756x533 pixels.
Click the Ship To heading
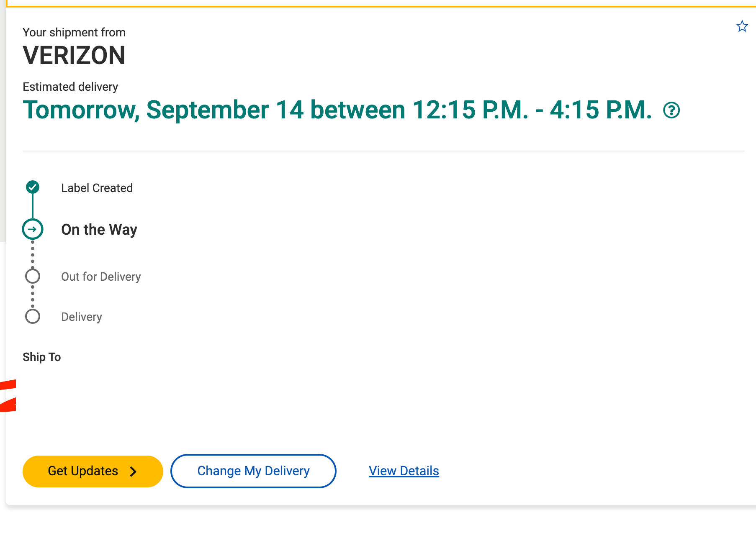(42, 357)
